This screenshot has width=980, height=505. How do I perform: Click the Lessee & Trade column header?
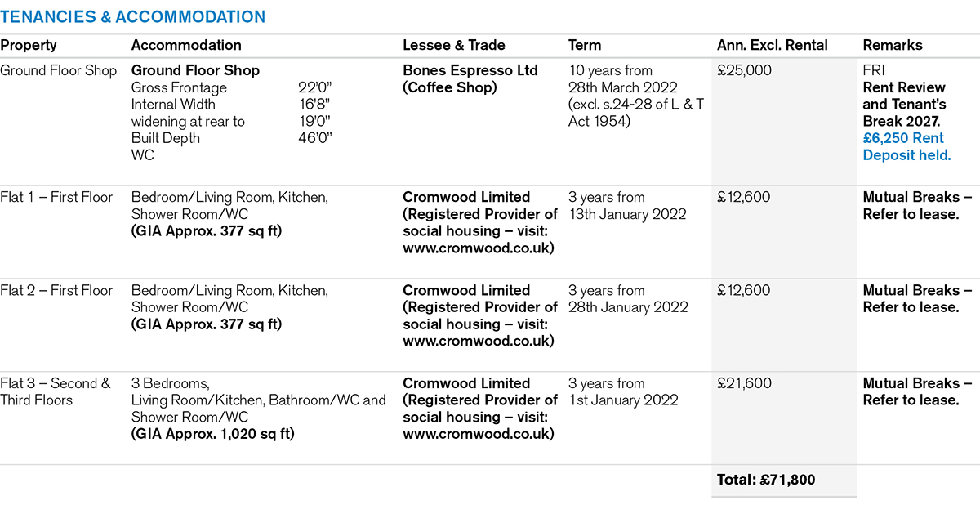coord(454,46)
